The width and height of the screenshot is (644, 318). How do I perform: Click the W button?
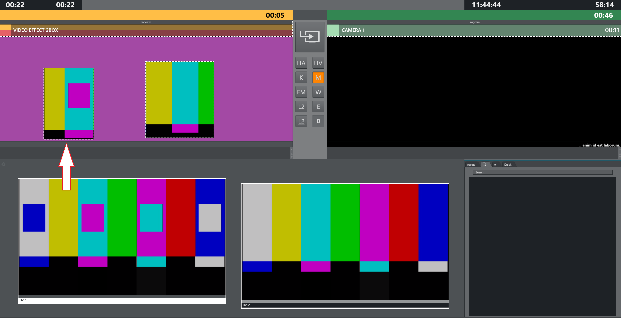[318, 92]
